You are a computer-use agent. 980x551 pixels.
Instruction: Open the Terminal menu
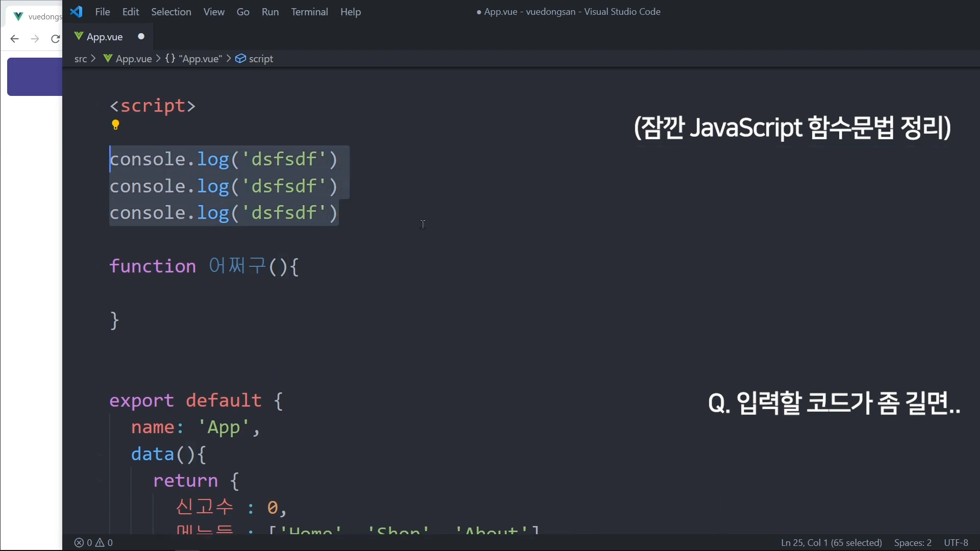pos(309,12)
